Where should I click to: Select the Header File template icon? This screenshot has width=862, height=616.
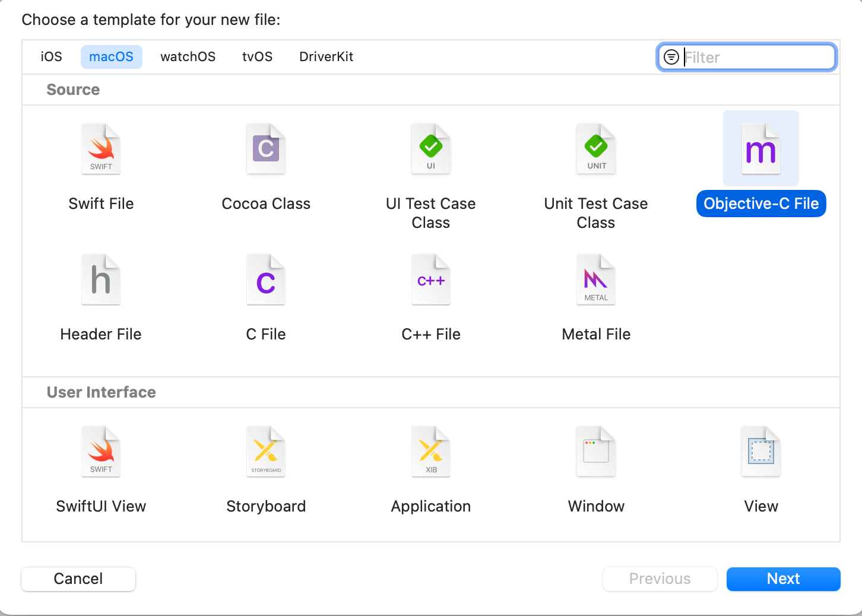(x=101, y=280)
